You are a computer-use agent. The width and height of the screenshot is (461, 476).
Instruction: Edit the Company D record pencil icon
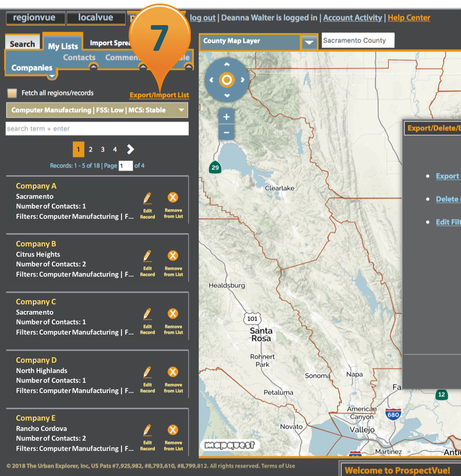click(x=147, y=372)
